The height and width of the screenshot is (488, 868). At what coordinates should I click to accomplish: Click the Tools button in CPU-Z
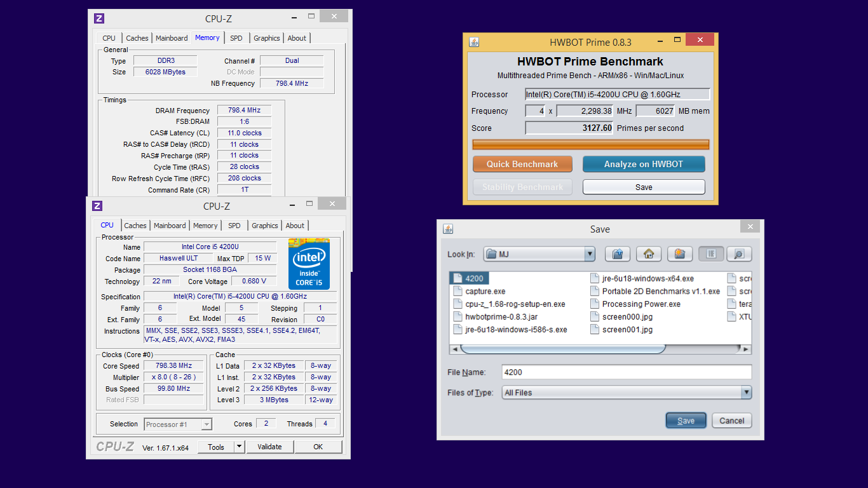(x=216, y=447)
